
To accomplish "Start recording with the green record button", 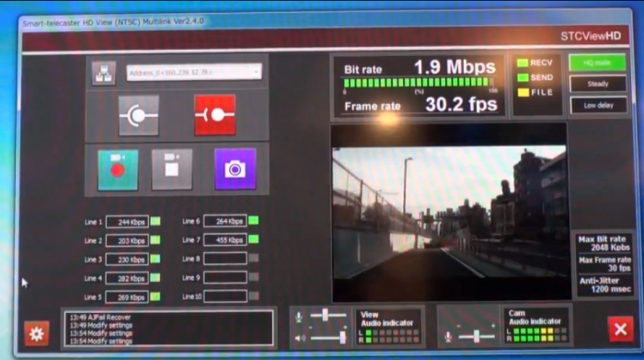I will pos(118,169).
